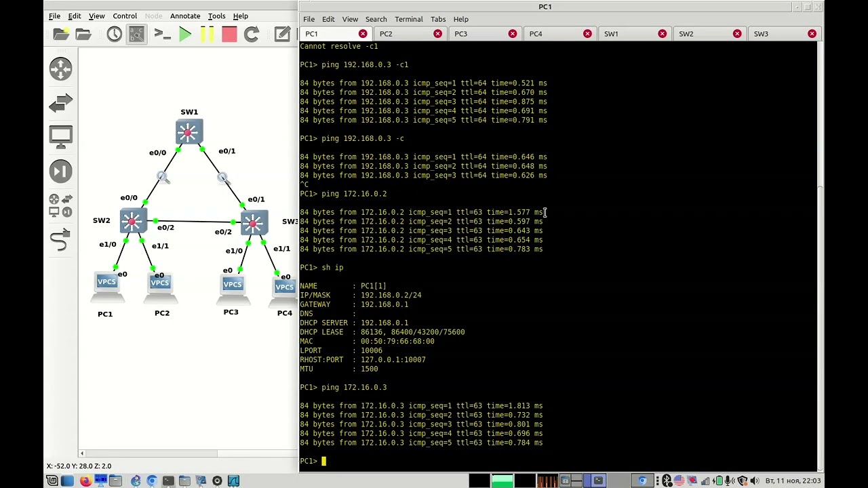868x488 pixels.
Task: Browse switches in the GNS3 device sidebar
Action: [60, 103]
